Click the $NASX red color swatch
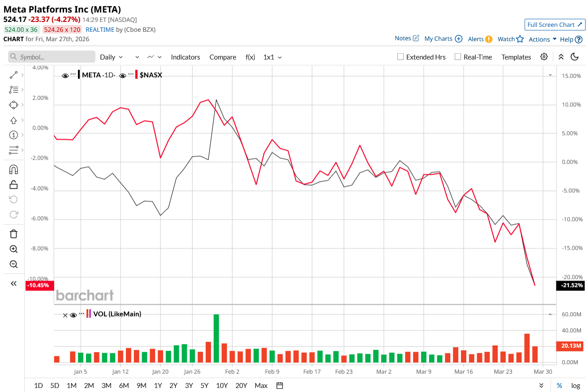The height and width of the screenshot is (392, 586). click(x=137, y=75)
